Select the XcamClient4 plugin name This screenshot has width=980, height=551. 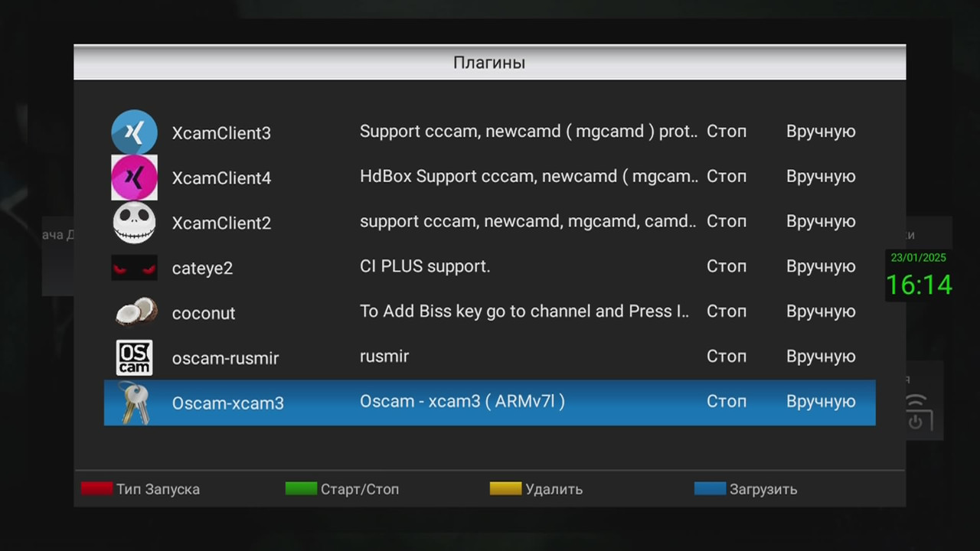coord(221,178)
